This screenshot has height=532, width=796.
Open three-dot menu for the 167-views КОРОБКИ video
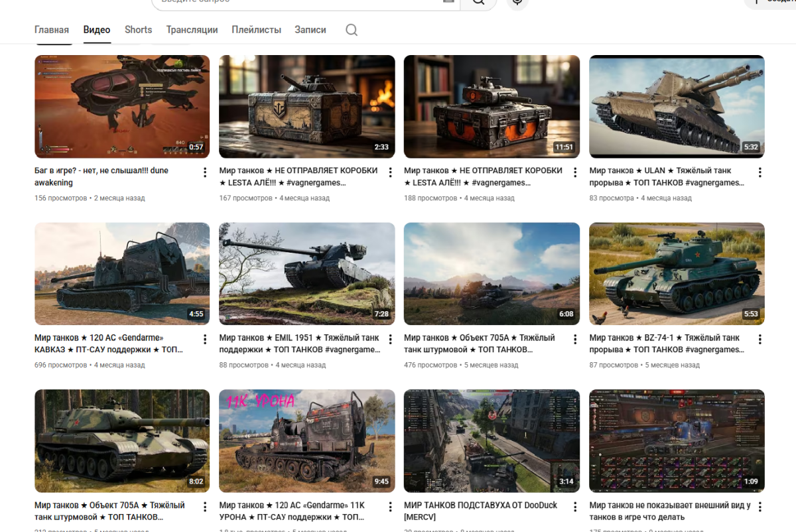[390, 172]
